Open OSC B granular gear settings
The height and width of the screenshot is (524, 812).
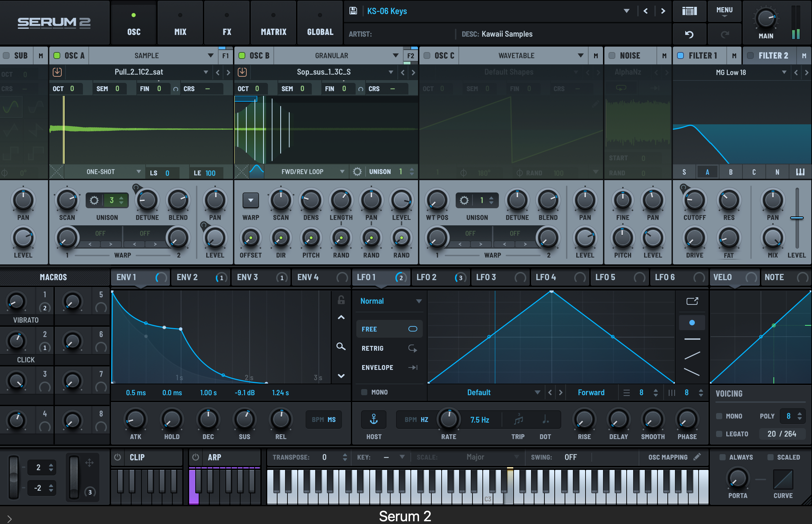click(357, 172)
